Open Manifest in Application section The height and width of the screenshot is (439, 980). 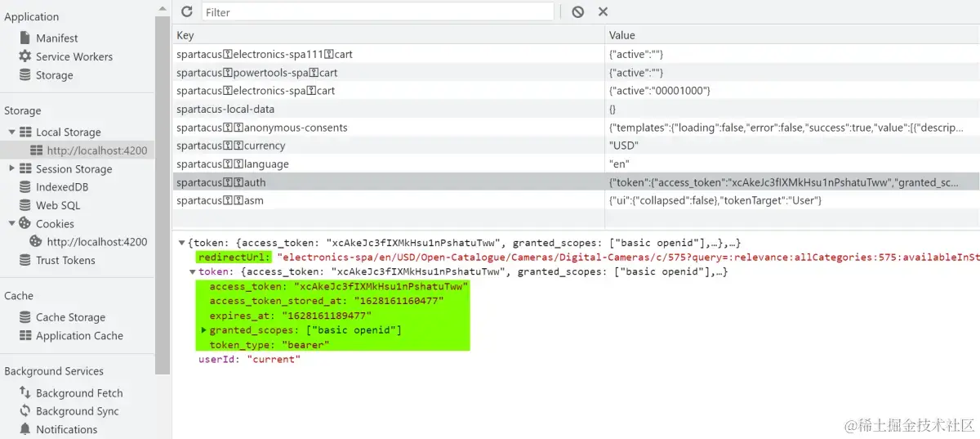[56, 38]
